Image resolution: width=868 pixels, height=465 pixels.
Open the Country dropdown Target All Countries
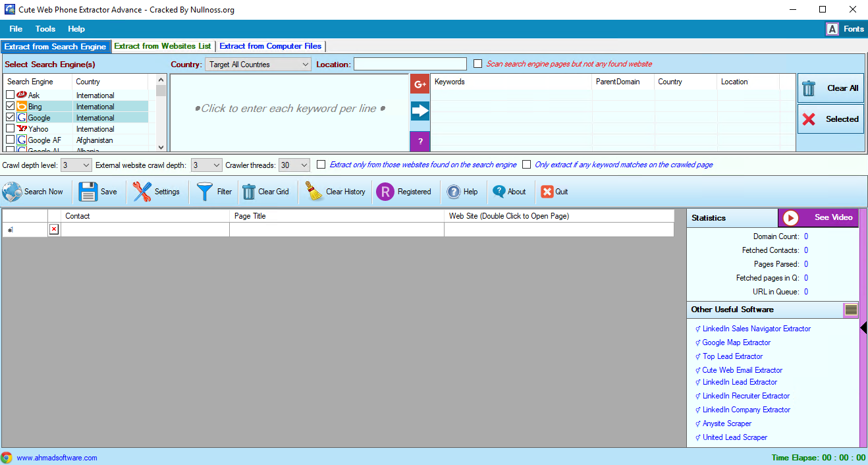[258, 65]
